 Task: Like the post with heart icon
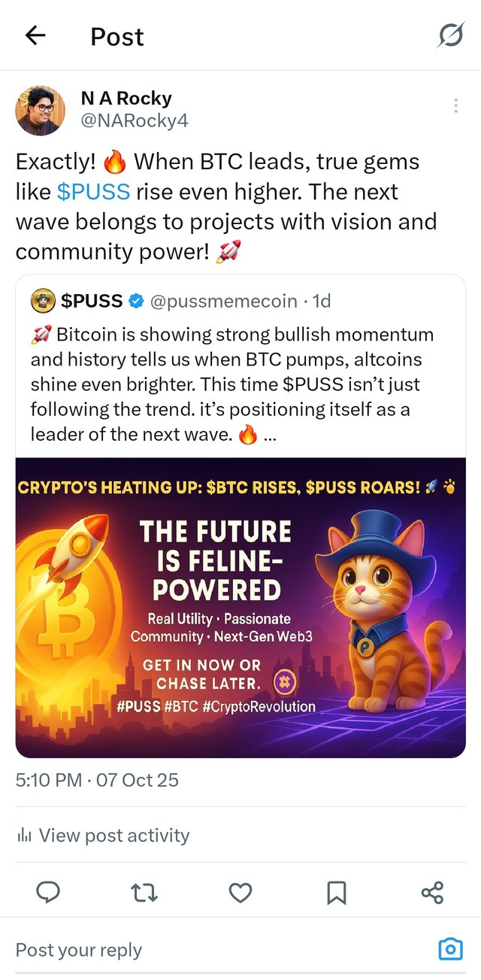click(240, 893)
